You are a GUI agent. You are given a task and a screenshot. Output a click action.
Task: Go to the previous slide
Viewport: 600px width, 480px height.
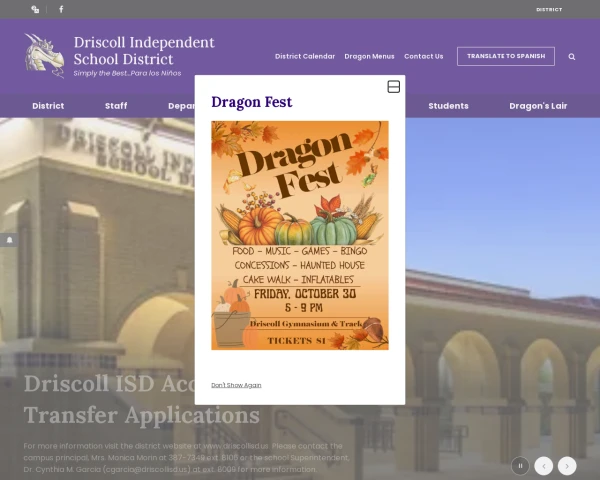click(544, 466)
